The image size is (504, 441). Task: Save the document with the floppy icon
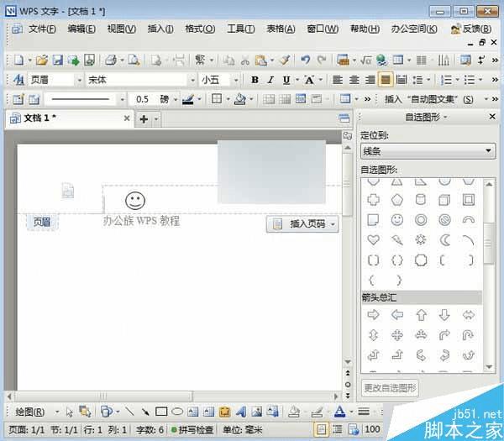point(58,60)
